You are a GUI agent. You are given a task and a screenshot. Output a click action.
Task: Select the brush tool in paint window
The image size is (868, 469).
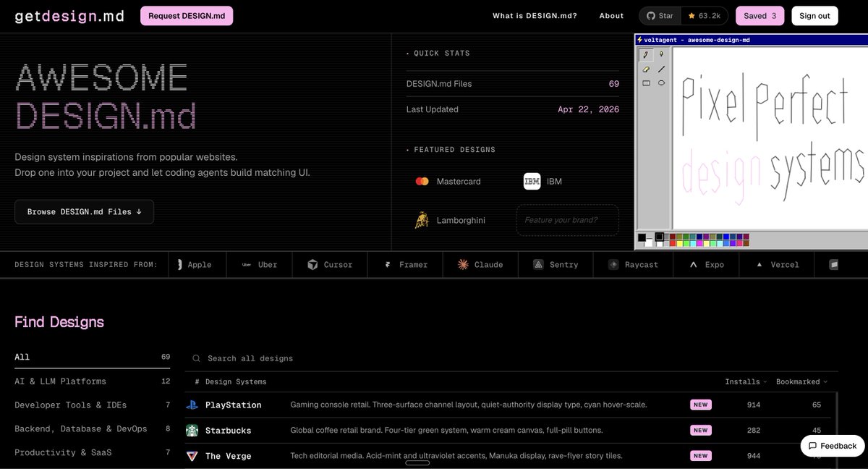click(x=661, y=55)
